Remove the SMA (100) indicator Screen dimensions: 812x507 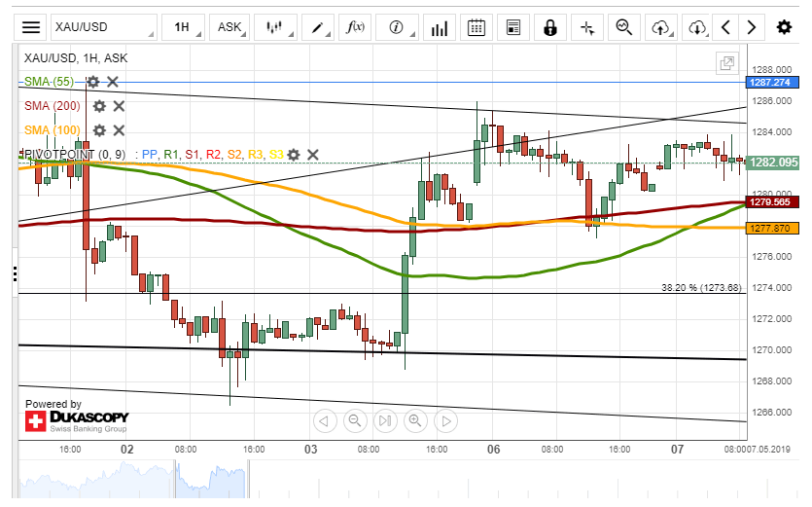[119, 130]
